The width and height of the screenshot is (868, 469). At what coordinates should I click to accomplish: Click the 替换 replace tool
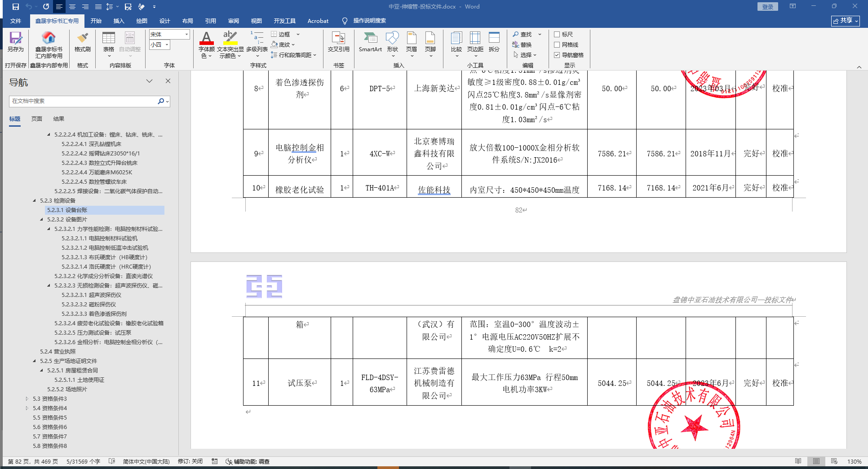point(522,44)
